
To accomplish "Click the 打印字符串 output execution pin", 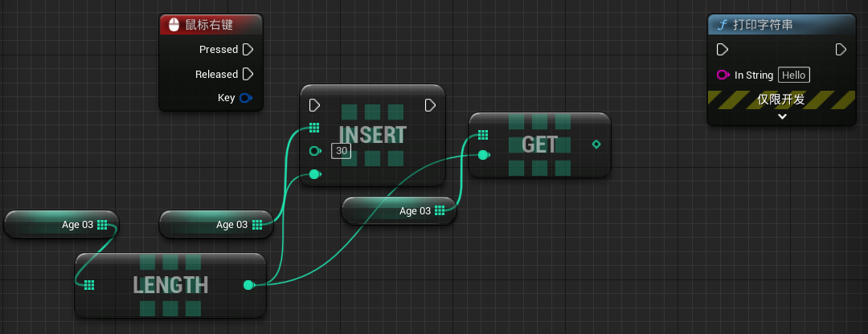I will 841,50.
